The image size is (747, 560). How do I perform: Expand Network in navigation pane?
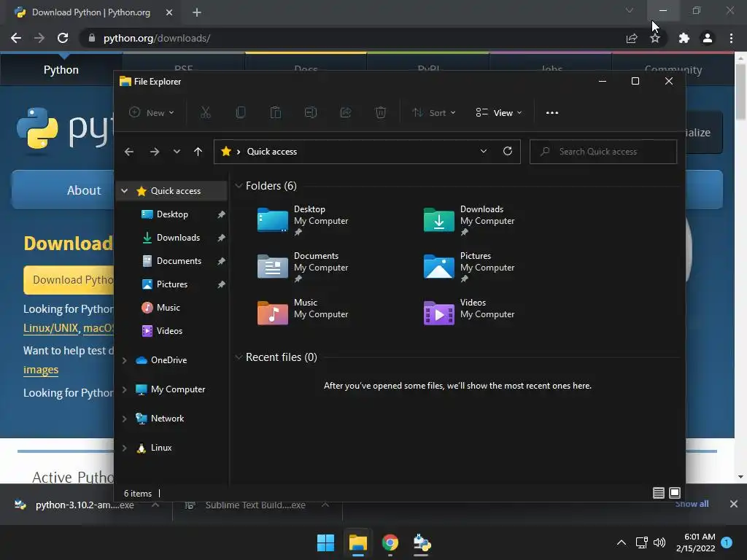click(x=124, y=419)
